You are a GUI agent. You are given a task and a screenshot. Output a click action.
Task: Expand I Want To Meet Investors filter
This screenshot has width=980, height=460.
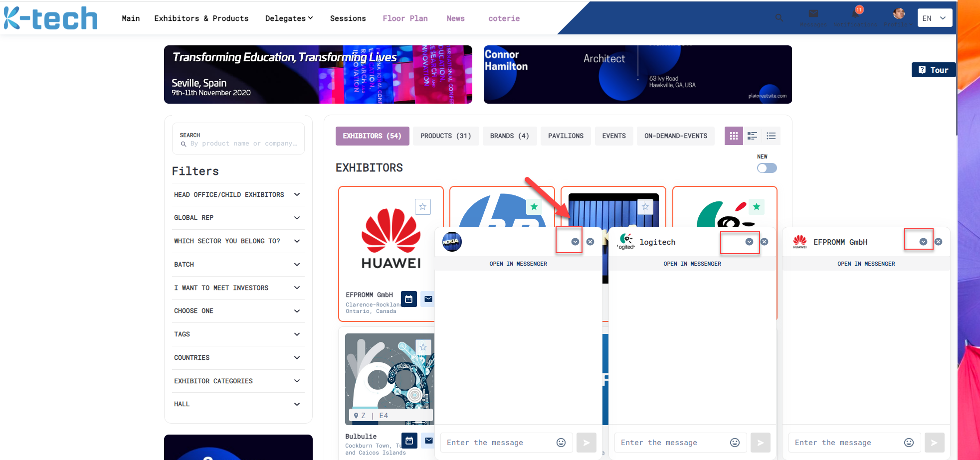237,288
